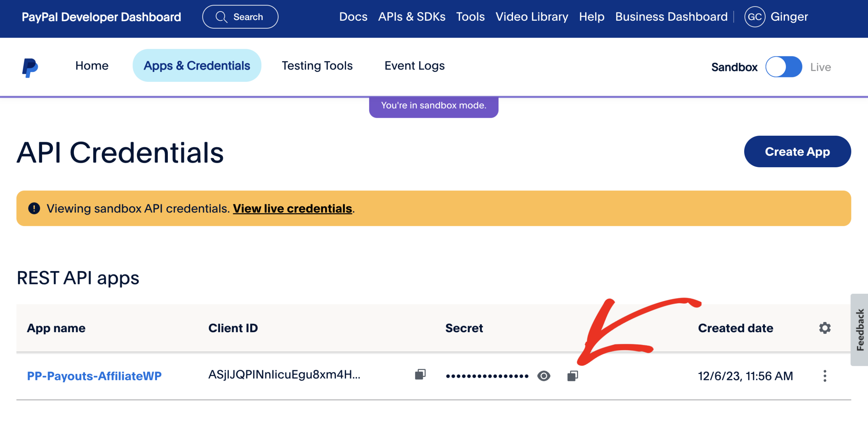The height and width of the screenshot is (437, 868).
Task: Open the table settings gear icon
Action: pyautogui.click(x=825, y=328)
